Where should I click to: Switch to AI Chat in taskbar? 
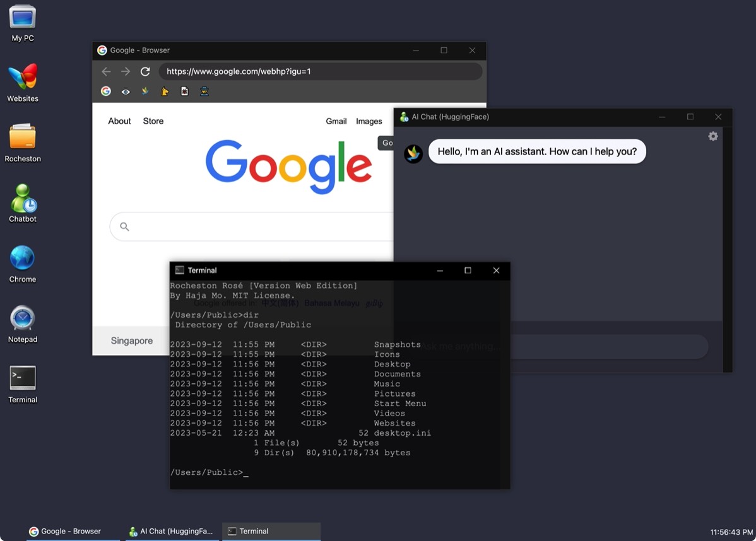point(172,531)
